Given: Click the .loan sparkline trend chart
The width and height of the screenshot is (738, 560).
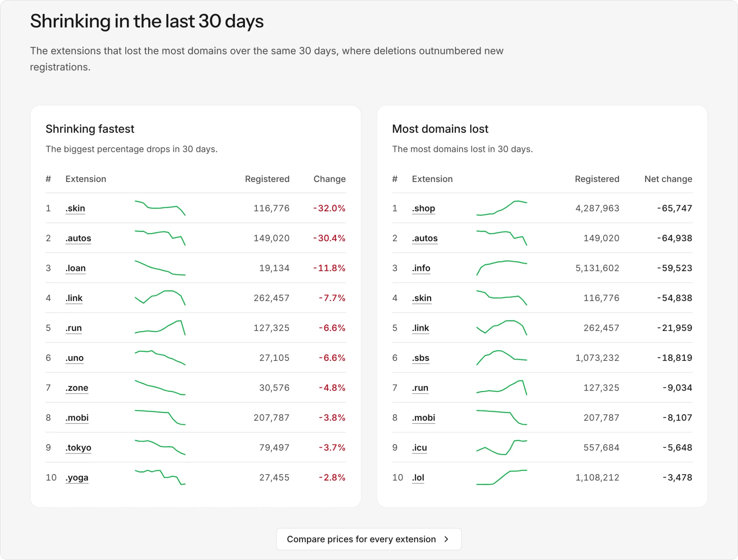Looking at the screenshot, I should 160,268.
